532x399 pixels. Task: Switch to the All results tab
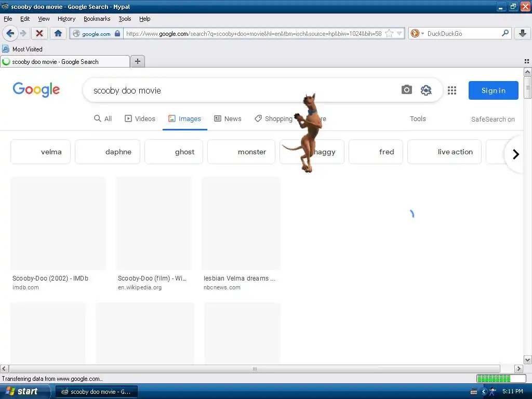coord(103,119)
